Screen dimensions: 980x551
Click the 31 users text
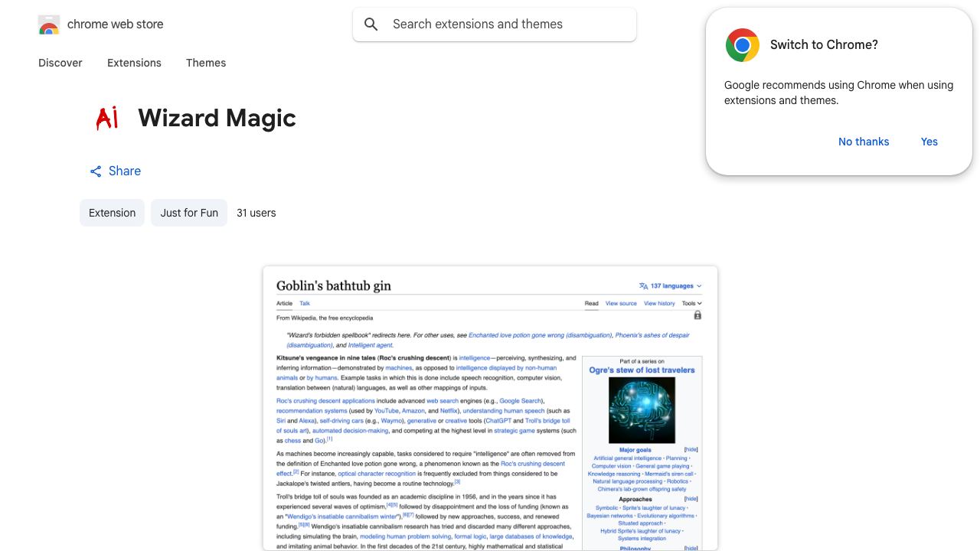[x=256, y=213]
